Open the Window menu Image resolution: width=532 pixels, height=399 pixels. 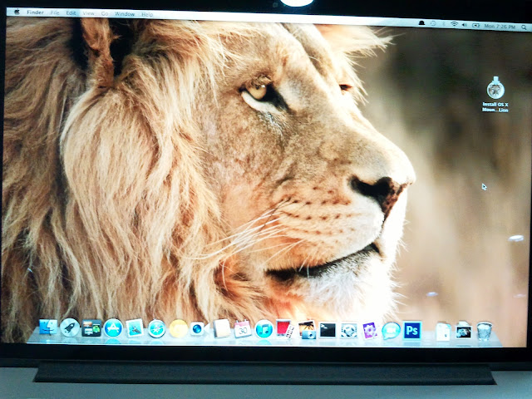[x=125, y=14]
